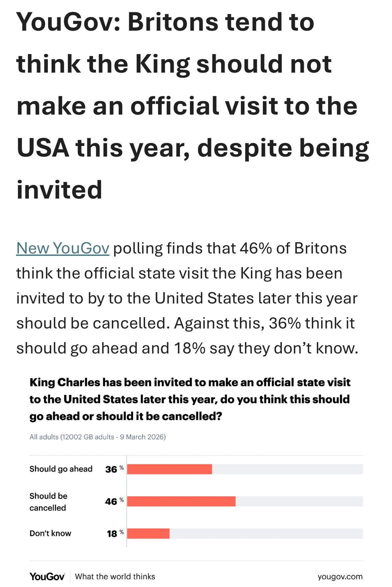This screenshot has height=587, width=392.
Task: Click the red "Don't know" bar
Action: click(148, 533)
